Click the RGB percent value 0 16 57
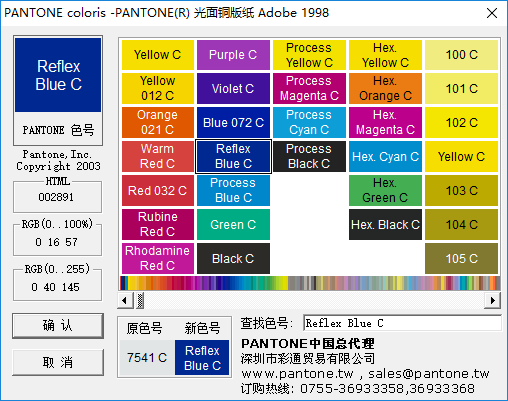The width and height of the screenshot is (508, 401). click(x=56, y=242)
